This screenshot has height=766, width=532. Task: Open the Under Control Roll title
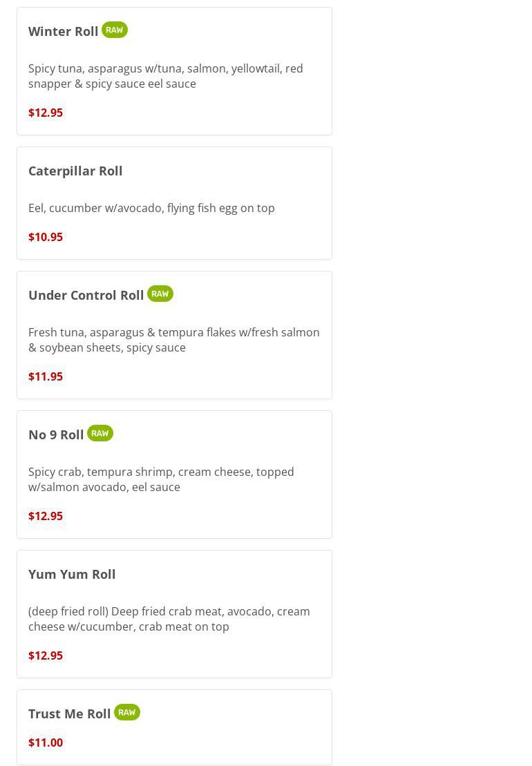click(x=86, y=295)
